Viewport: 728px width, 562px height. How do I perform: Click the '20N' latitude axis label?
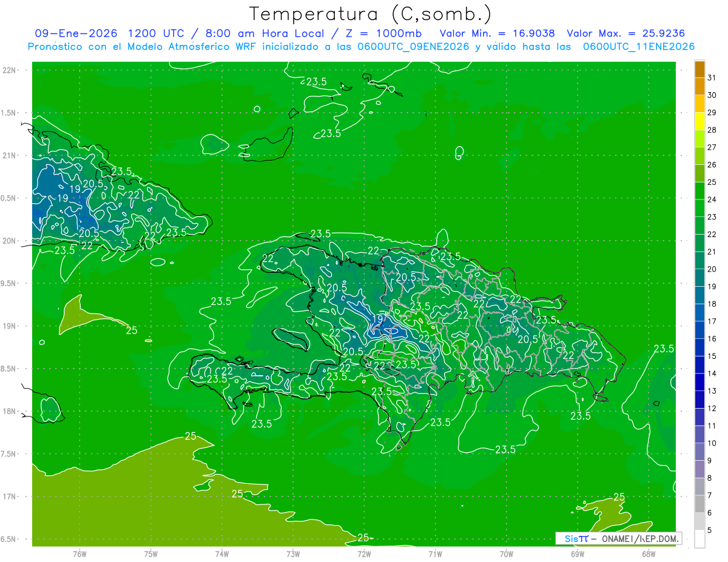[9, 241]
